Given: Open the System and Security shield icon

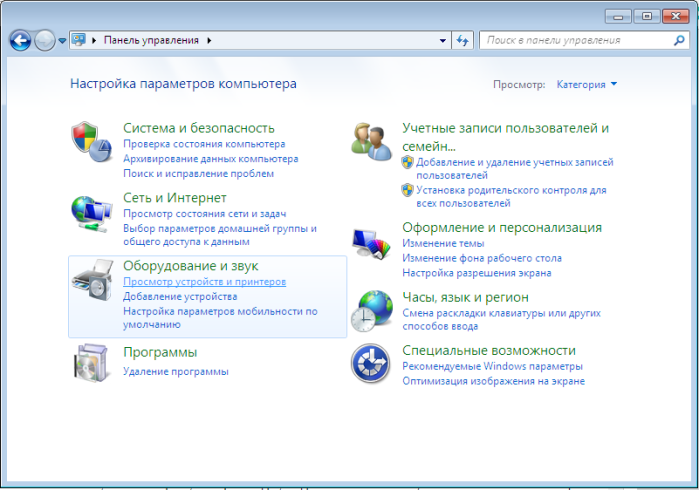Looking at the screenshot, I should point(91,141).
